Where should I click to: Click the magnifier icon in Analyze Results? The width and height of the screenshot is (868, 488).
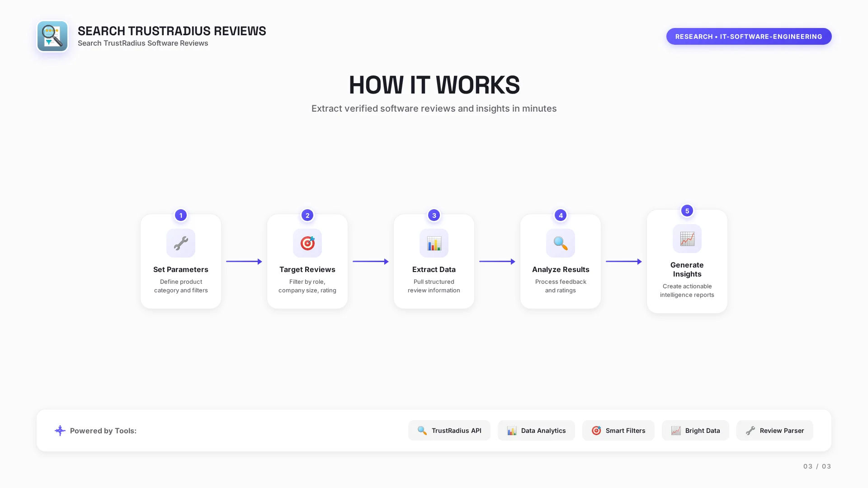coord(561,243)
